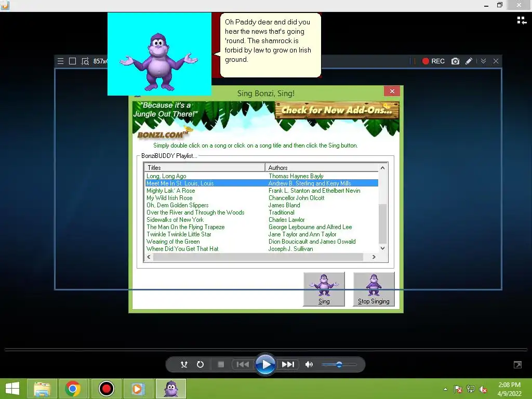532x399 pixels.
Task: Open Windows Media Player taskbar icon
Action: (137, 389)
